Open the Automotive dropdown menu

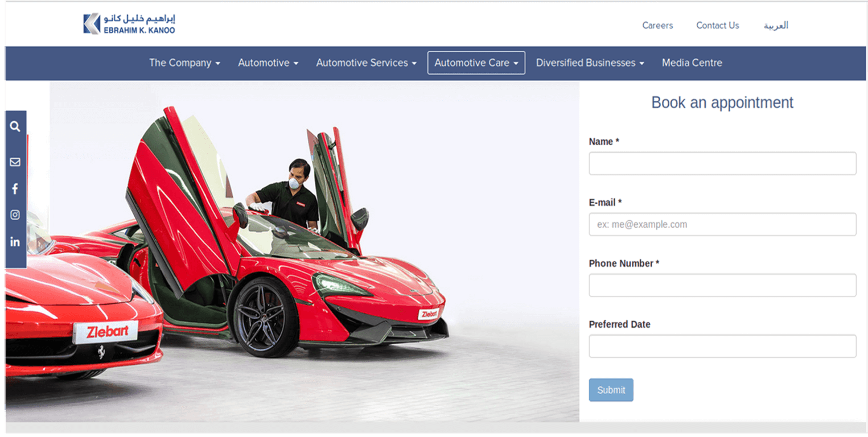pos(268,63)
